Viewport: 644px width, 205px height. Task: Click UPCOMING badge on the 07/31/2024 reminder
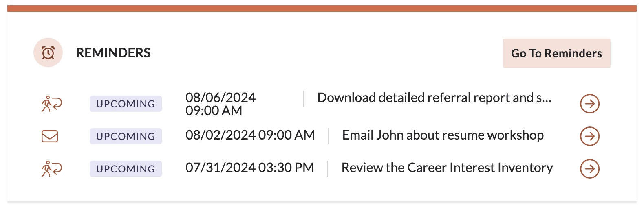point(126,169)
